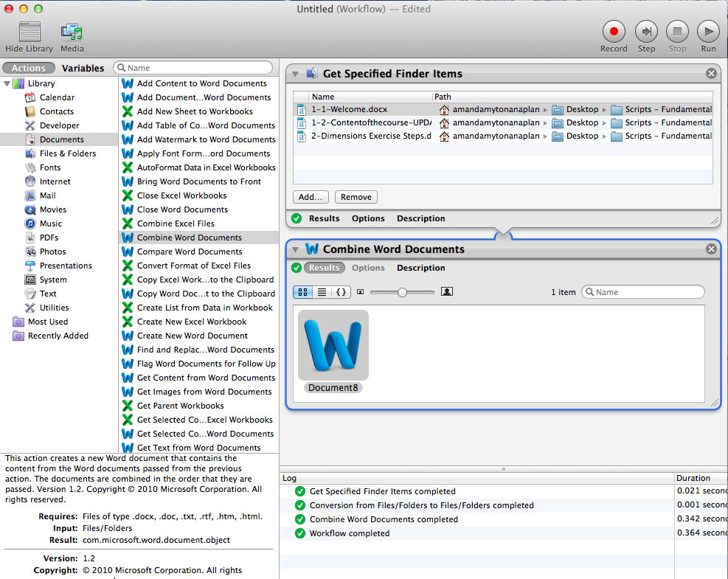Open the Document8 result thumbnail
Screen dimensions: 728x579
pyautogui.click(x=333, y=344)
